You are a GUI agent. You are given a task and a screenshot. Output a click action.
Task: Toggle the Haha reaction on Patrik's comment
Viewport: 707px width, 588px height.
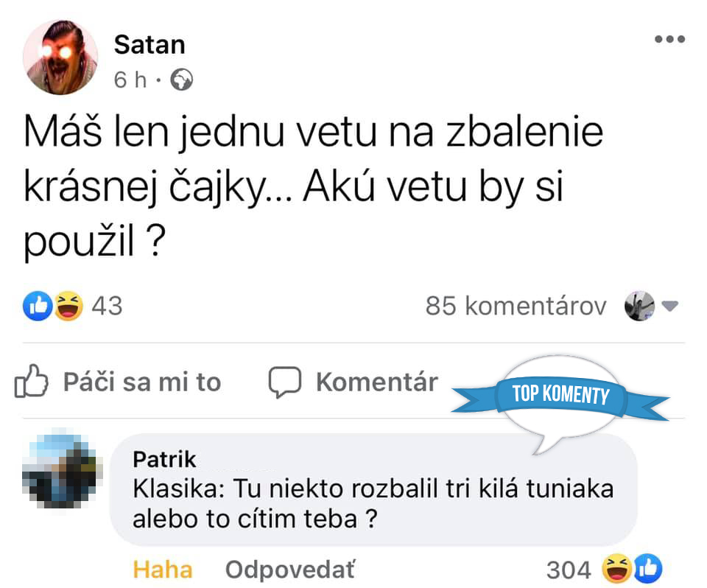(163, 569)
